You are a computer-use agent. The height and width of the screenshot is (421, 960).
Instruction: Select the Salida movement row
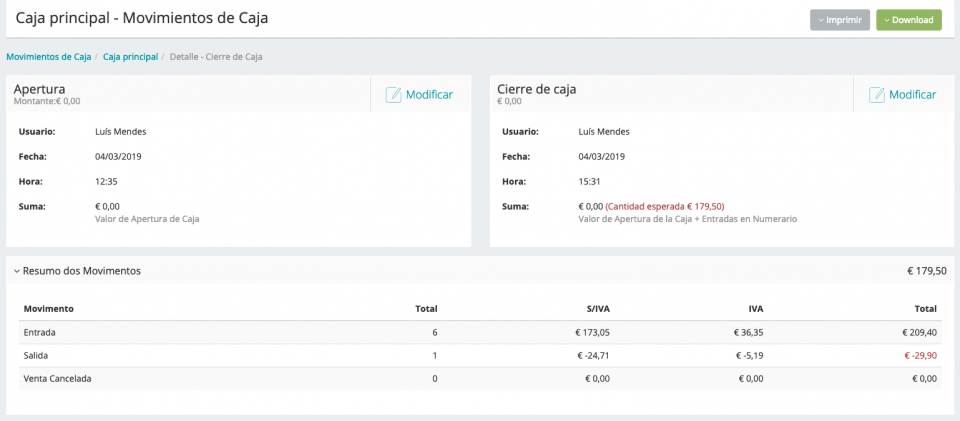coord(36,355)
